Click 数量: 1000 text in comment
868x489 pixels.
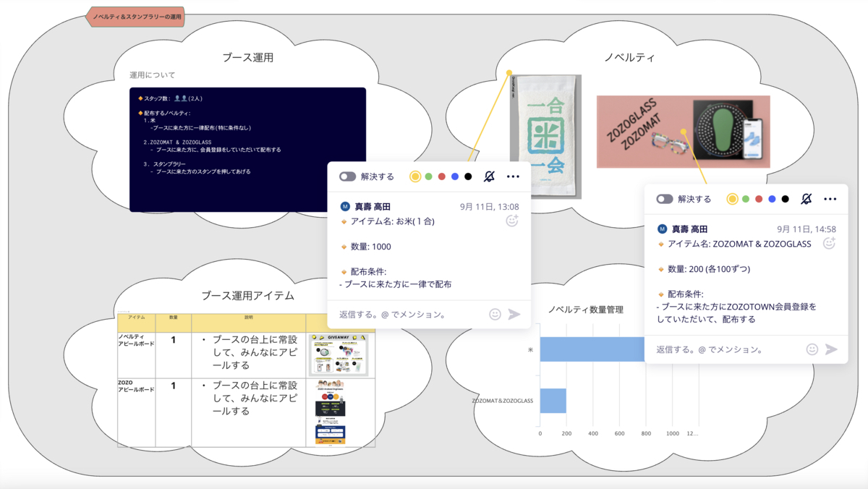pyautogui.click(x=370, y=247)
